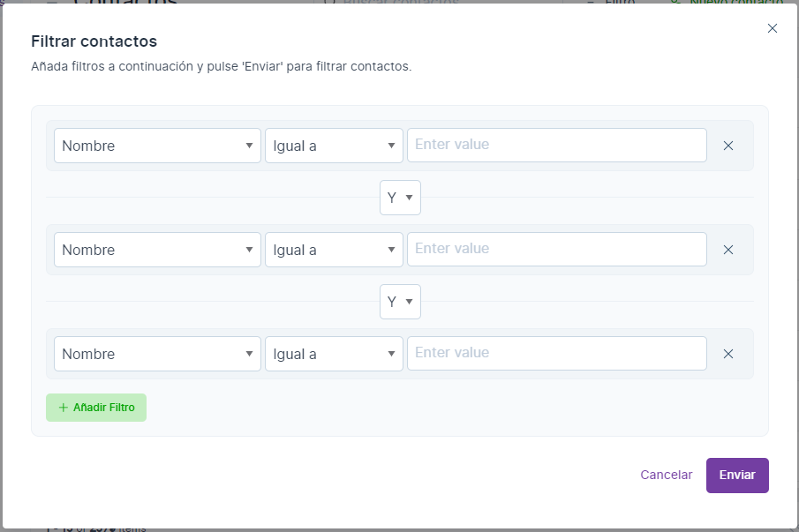Viewport: 799px width, 532px height.
Task: Submit filters with the Enviar button
Action: coord(737,475)
